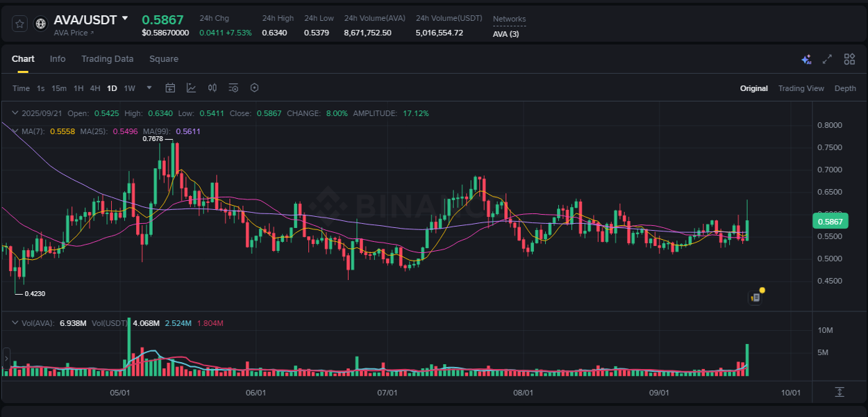
Task: Switch to the Trading Data tab
Action: pyautogui.click(x=107, y=59)
